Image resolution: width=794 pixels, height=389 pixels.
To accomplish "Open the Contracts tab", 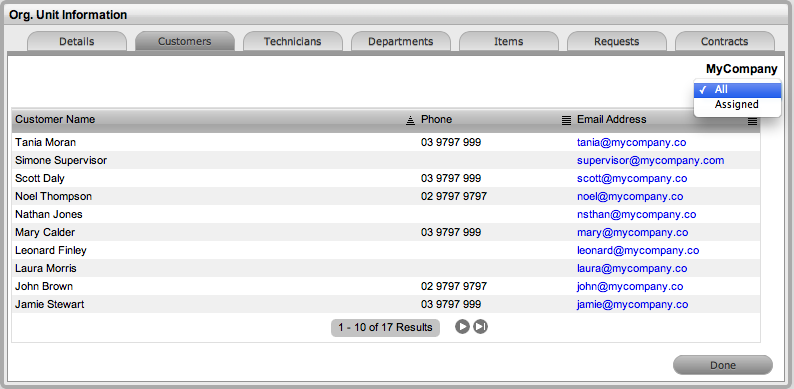I will (x=725, y=42).
